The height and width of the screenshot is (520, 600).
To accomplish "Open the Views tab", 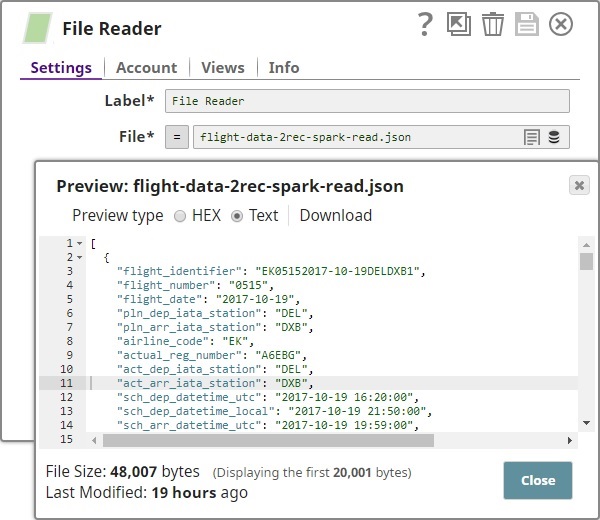I will [222, 68].
